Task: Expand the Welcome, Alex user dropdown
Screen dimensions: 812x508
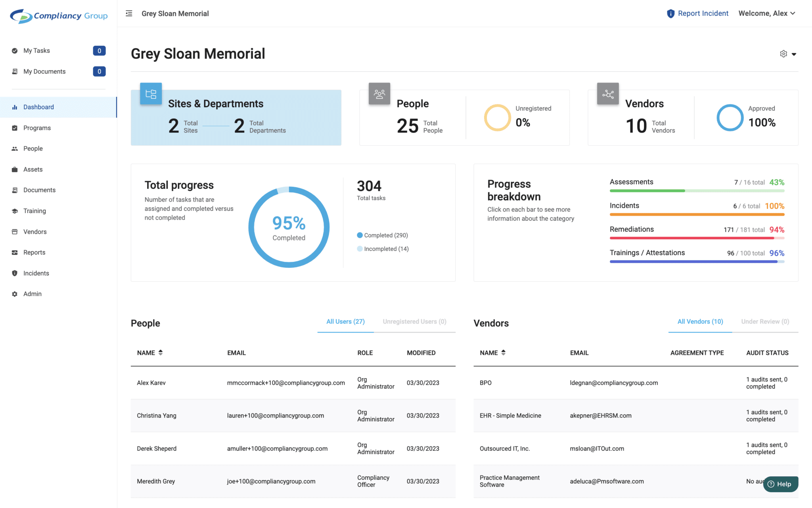Action: click(x=767, y=13)
